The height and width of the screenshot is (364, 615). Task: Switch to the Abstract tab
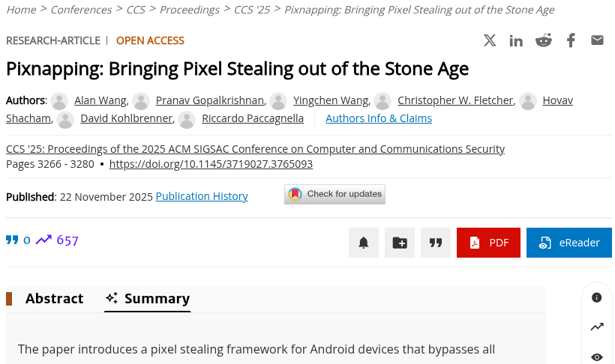(x=54, y=299)
